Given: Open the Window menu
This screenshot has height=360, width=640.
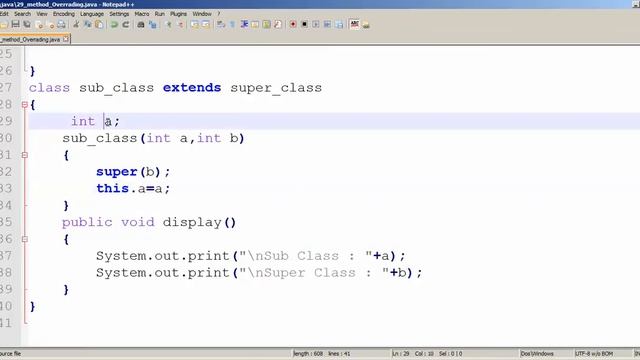Looking at the screenshot, I should tap(202, 14).
